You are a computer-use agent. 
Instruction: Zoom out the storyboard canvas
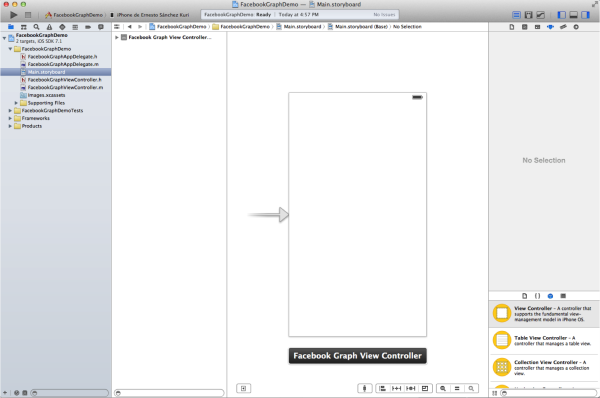443,388
